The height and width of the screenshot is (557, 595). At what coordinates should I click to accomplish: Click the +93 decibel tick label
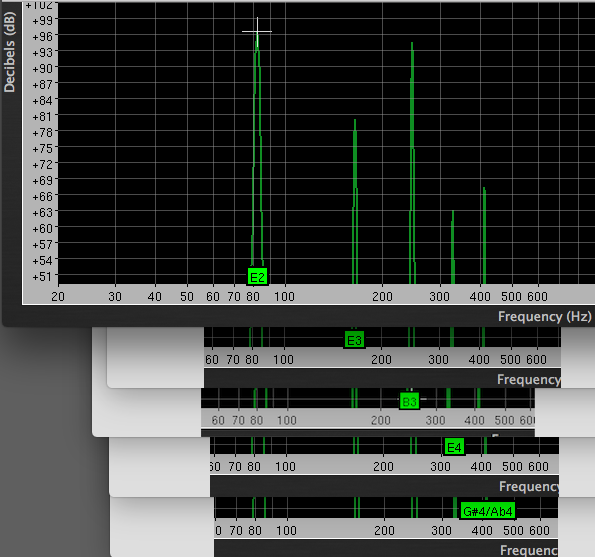click(42, 52)
